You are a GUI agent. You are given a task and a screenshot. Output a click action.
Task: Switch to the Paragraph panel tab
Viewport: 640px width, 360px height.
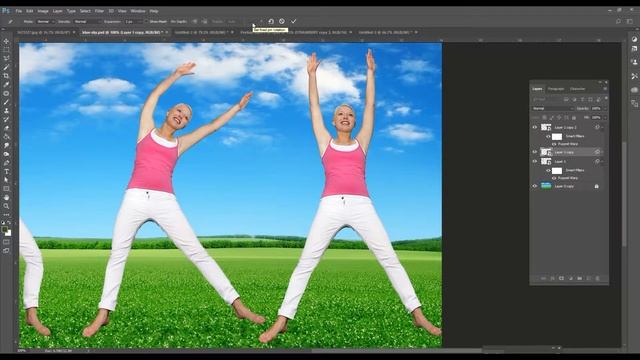pos(556,89)
